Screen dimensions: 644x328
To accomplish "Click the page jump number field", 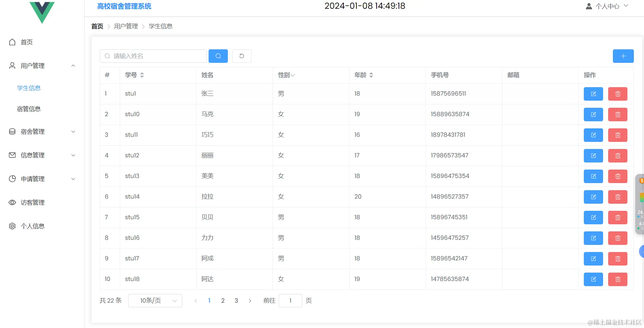I will click(290, 301).
